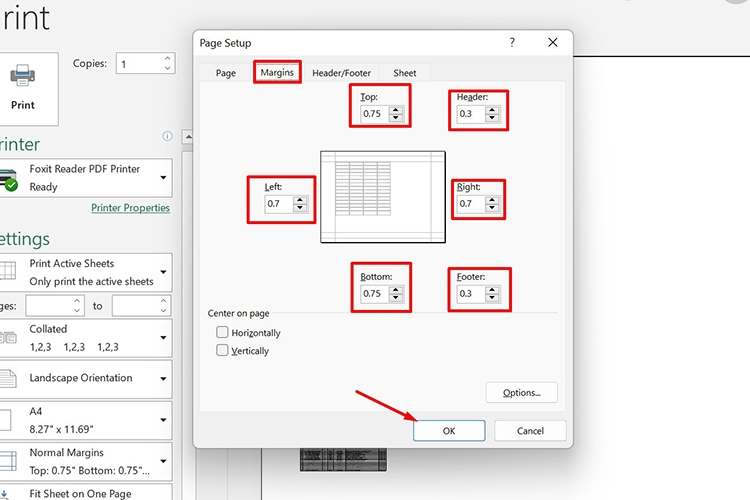Click the Help question mark in Page Setup
This screenshot has width=750, height=500.
pos(512,43)
